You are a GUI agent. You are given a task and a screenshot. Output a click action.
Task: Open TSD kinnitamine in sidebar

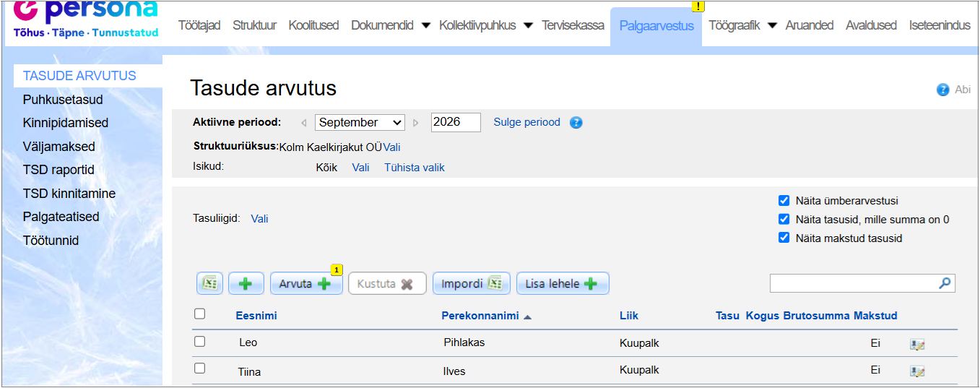tap(69, 194)
